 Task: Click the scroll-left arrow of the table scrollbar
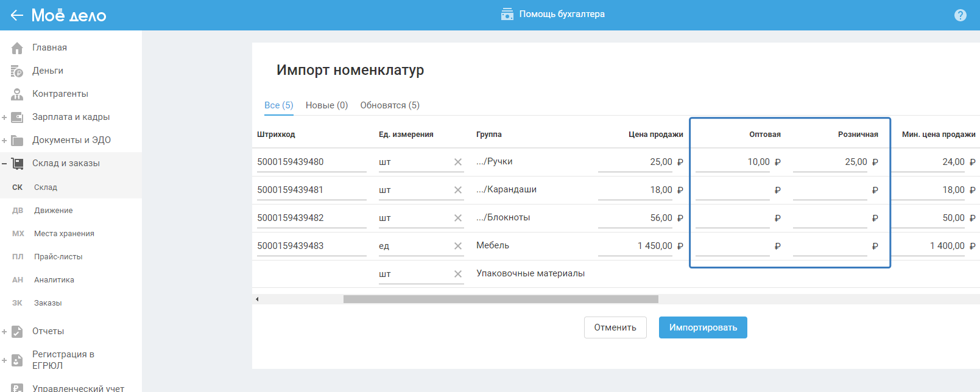[x=257, y=299]
